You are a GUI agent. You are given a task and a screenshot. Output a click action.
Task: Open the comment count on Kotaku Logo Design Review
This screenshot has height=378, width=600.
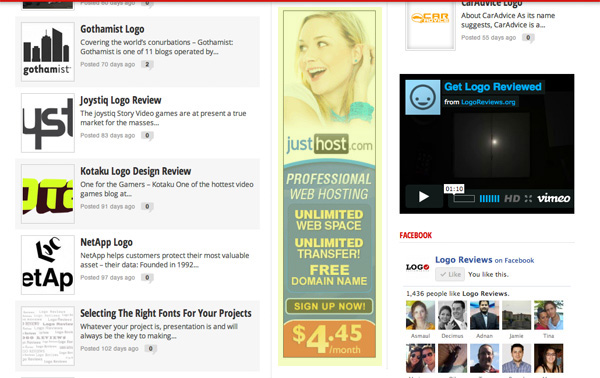(147, 207)
